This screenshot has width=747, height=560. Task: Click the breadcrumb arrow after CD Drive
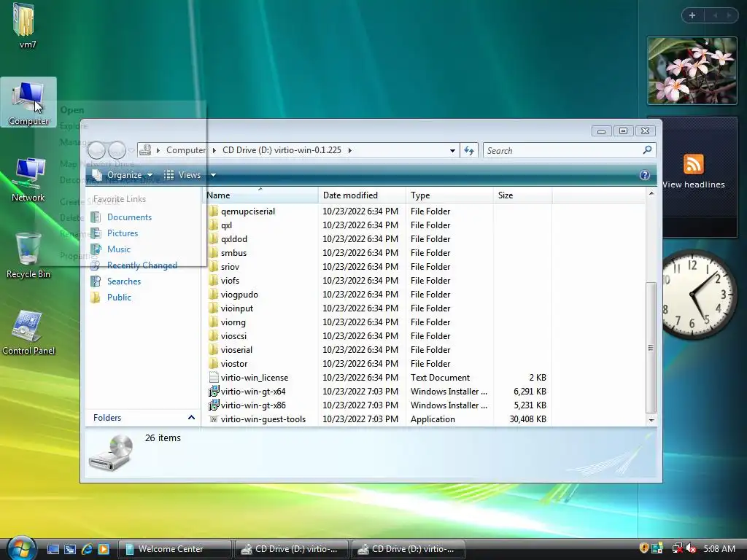[350, 150]
